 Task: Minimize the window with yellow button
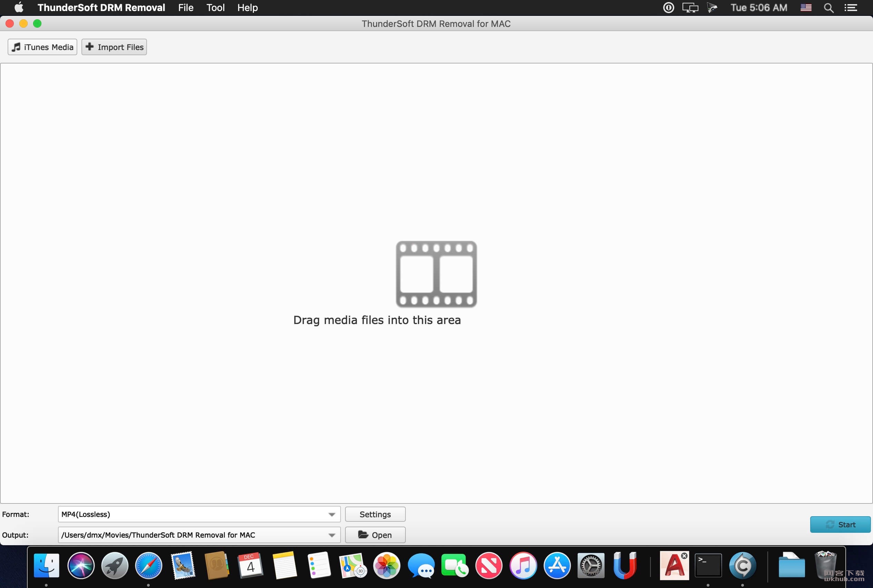click(23, 23)
